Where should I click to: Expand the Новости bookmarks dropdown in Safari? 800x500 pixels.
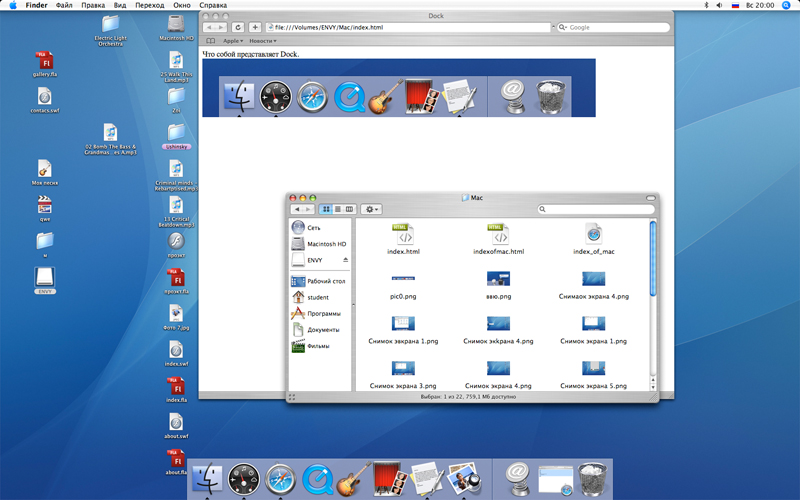(x=263, y=41)
